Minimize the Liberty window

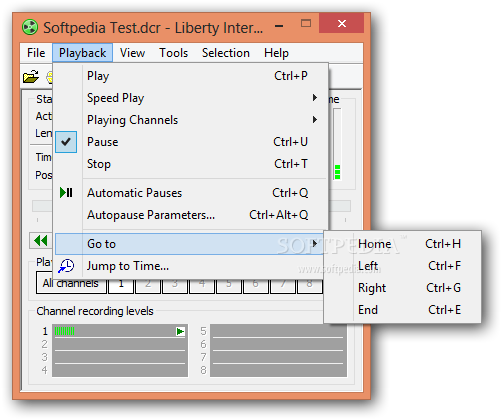pos(279,26)
